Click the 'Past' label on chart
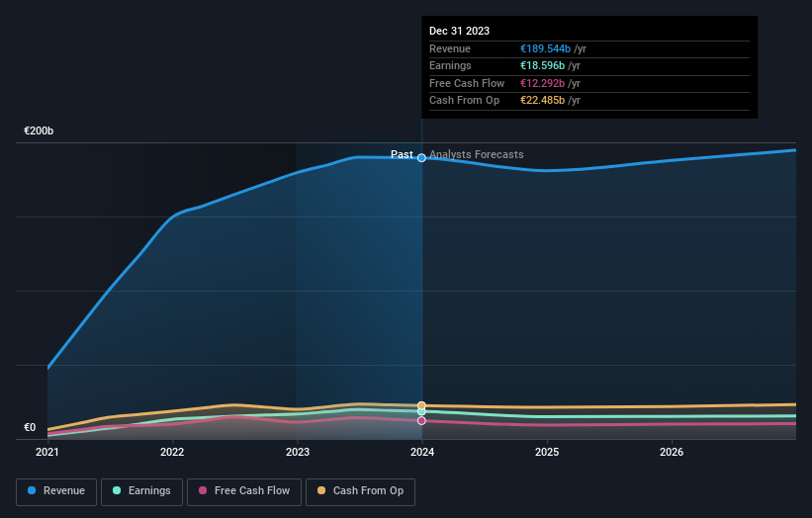Image resolution: width=812 pixels, height=518 pixels. pos(402,154)
